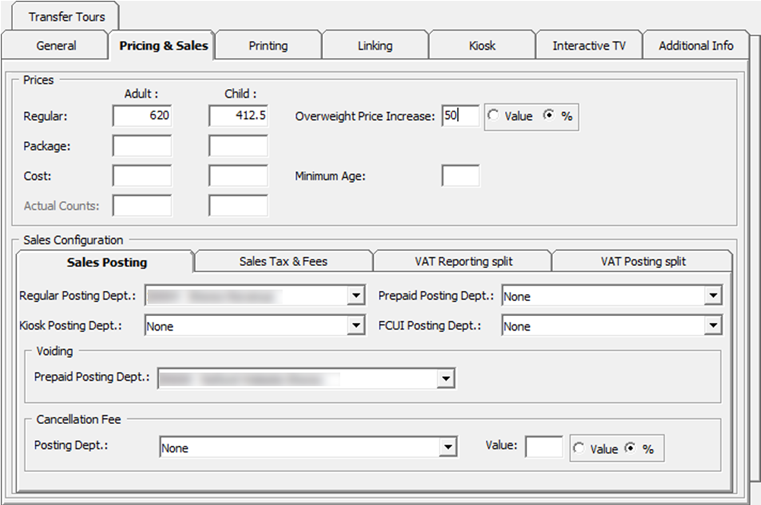Focus the Package Child price field
Screen dimensions: 761x505
[x=238, y=146]
